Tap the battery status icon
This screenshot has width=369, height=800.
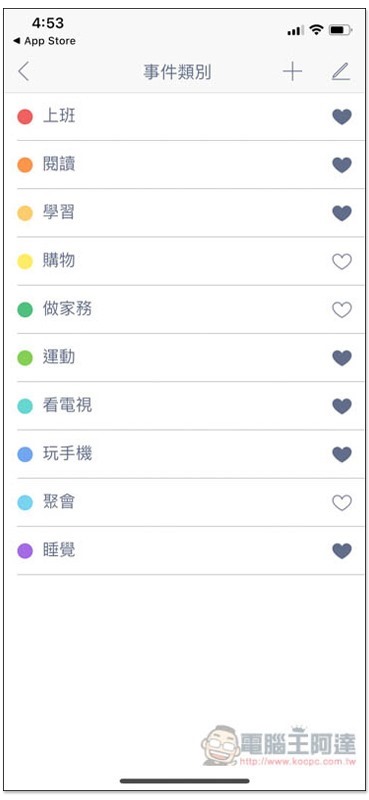click(x=340, y=30)
